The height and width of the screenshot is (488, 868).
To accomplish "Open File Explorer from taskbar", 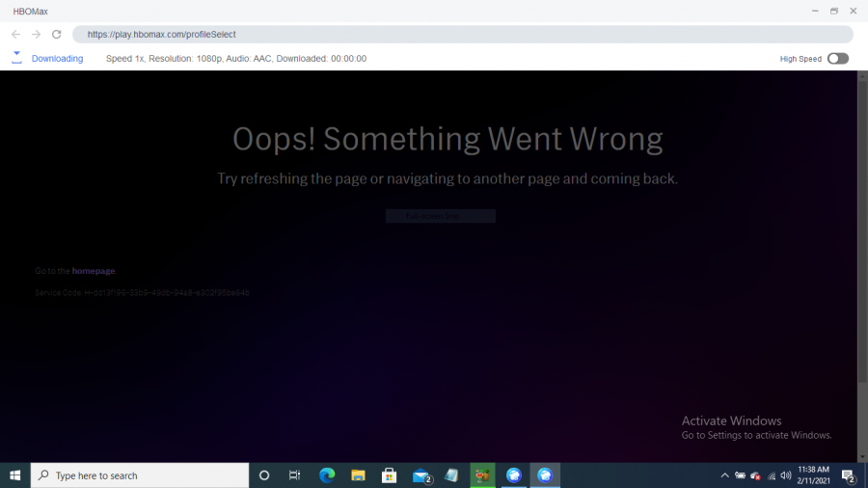I will point(358,475).
